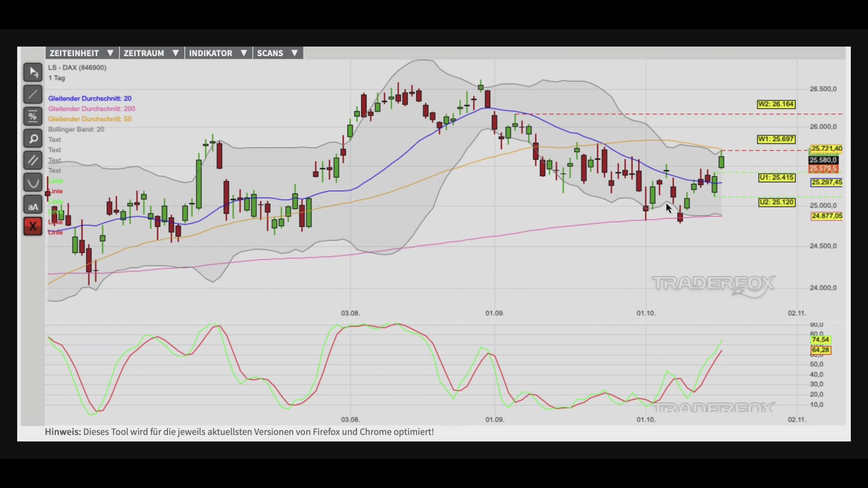Click the black 25.580,0 current price tag

(823, 160)
